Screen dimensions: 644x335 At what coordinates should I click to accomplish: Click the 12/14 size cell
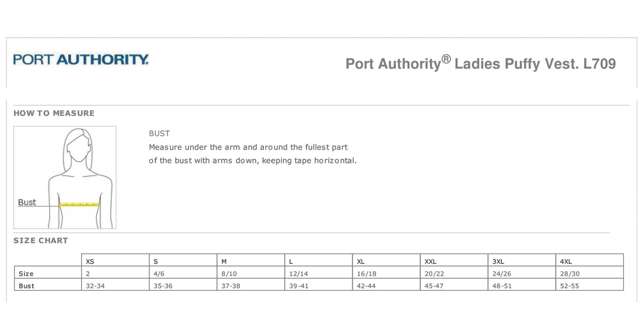[x=298, y=274]
